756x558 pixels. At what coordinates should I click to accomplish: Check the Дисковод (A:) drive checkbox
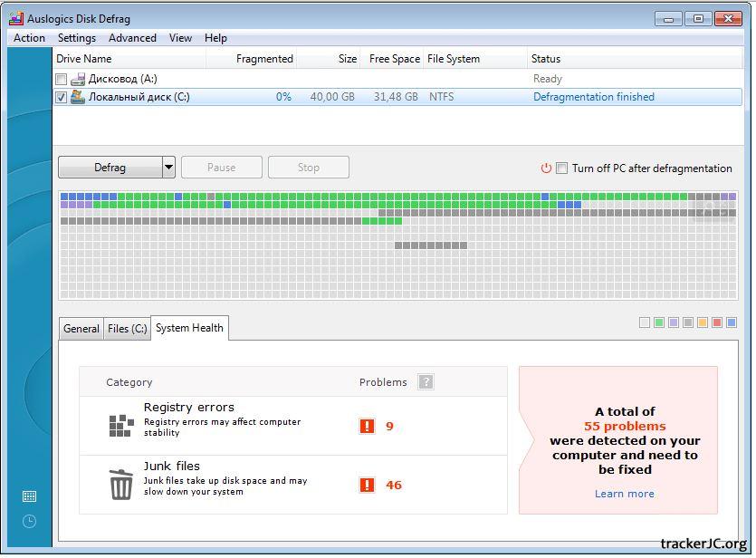pyautogui.click(x=62, y=80)
